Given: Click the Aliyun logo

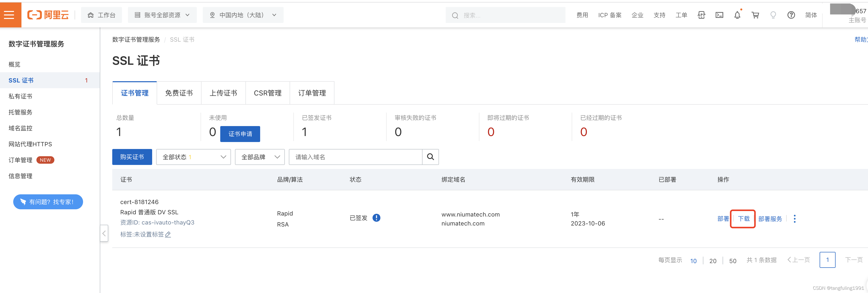Looking at the screenshot, I should pyautogui.click(x=48, y=15).
